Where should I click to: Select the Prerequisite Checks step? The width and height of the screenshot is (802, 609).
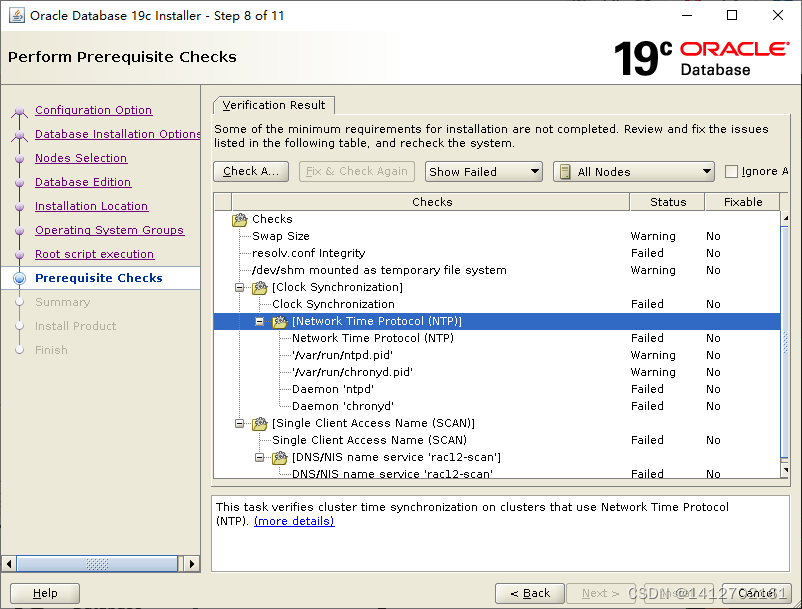click(x=99, y=278)
